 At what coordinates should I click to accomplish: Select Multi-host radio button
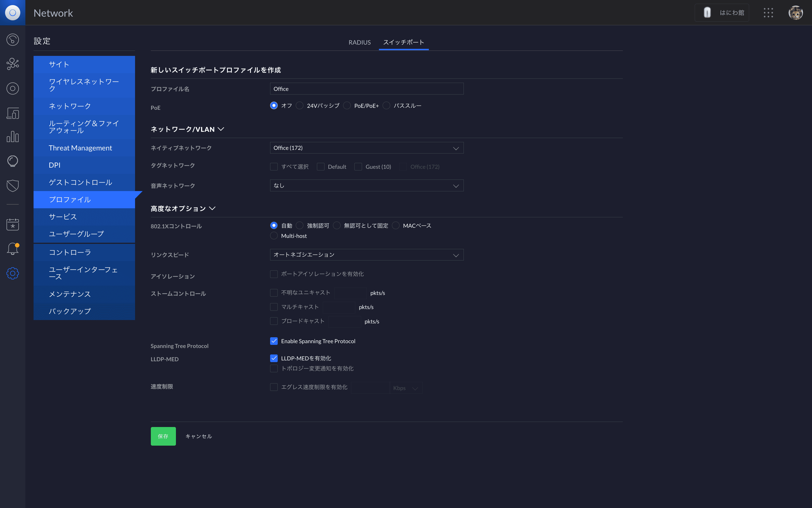[x=274, y=236]
